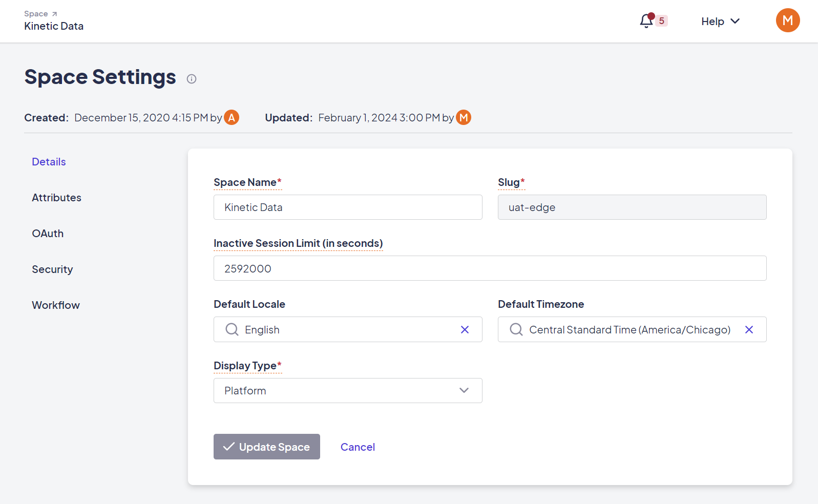Viewport: 818px width, 504px height.
Task: Switch to the Security section
Action: pos(52,269)
